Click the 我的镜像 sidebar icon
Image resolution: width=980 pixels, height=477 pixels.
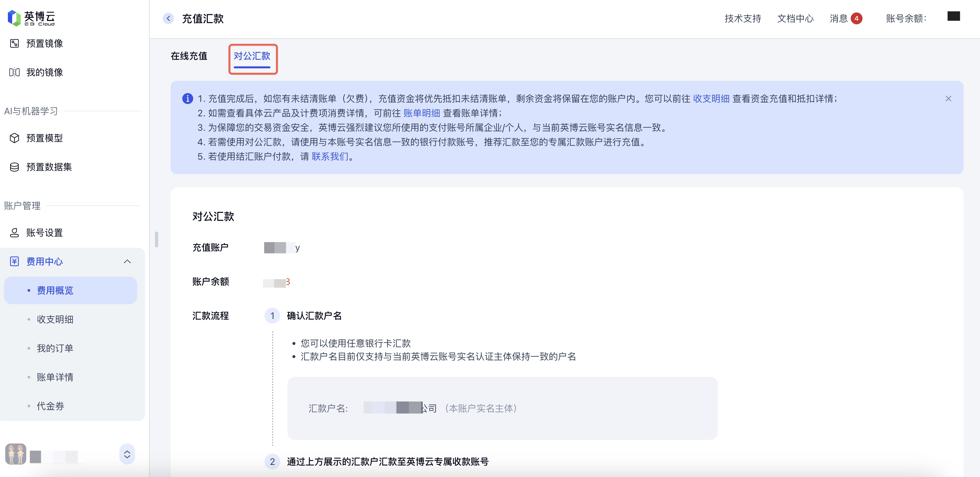coord(14,72)
